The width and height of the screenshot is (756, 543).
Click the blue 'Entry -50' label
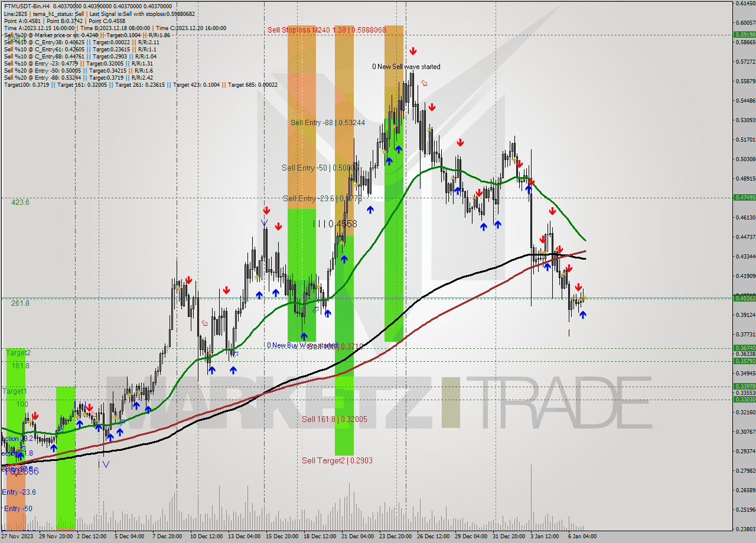pos(18,508)
